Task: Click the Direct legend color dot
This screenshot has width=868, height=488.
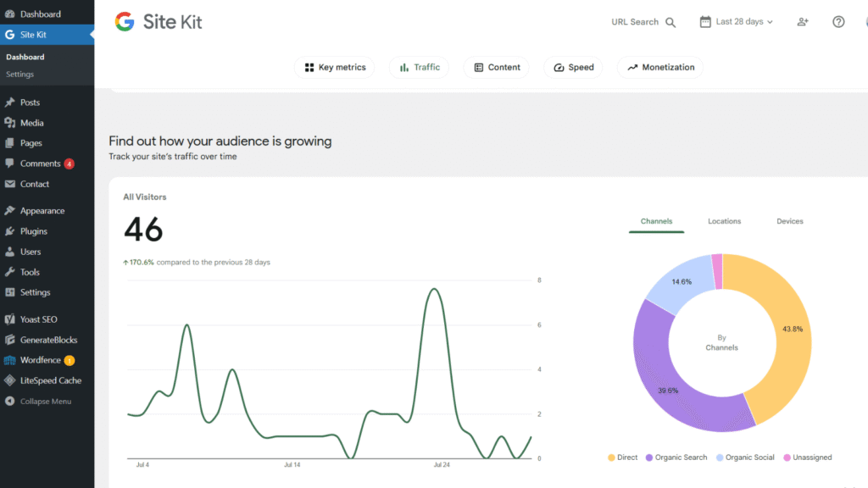Action: (611, 457)
